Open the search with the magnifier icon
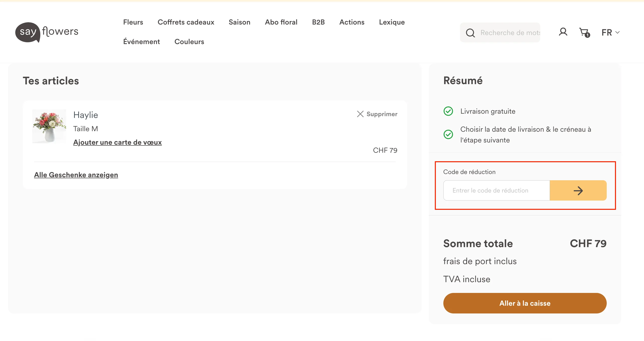644x341 pixels. coord(470,33)
